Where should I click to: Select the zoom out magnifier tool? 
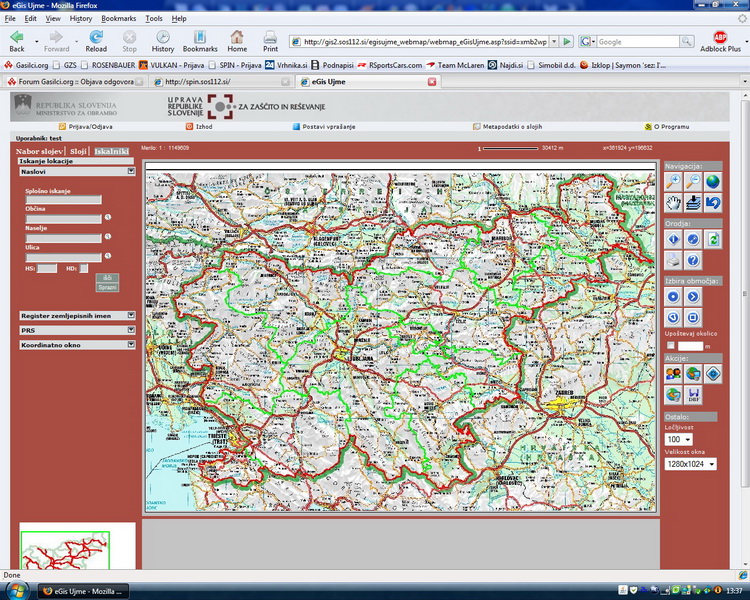tap(692, 181)
